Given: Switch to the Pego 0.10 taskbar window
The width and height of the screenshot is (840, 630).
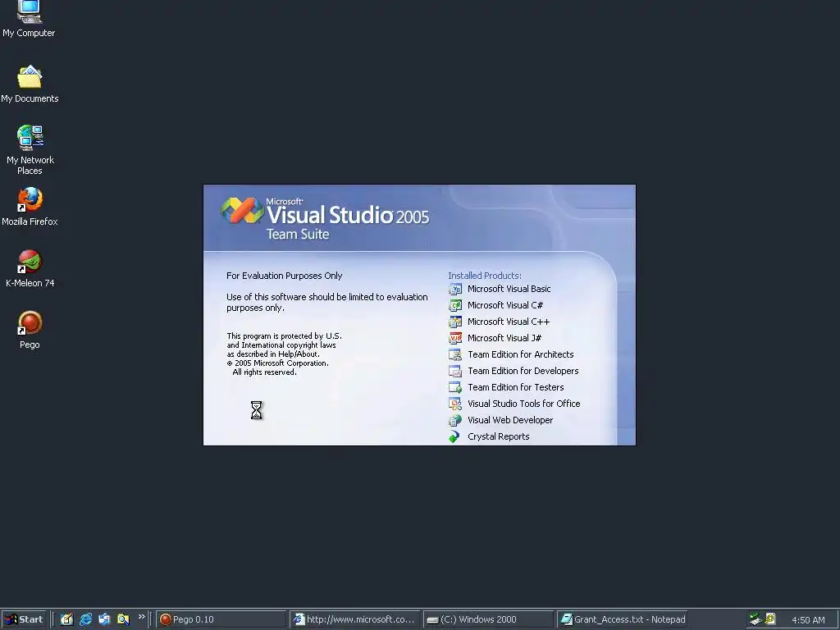Looking at the screenshot, I should point(221,619).
